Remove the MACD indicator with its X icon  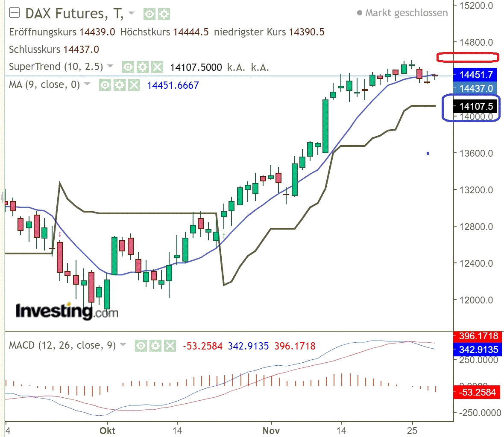tap(170, 346)
